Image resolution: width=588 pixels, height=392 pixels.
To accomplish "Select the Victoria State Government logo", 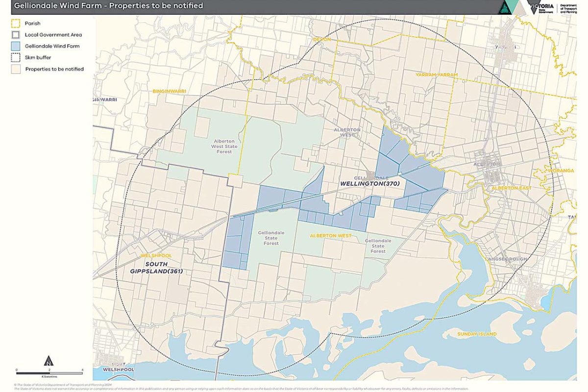I will pos(539,7).
